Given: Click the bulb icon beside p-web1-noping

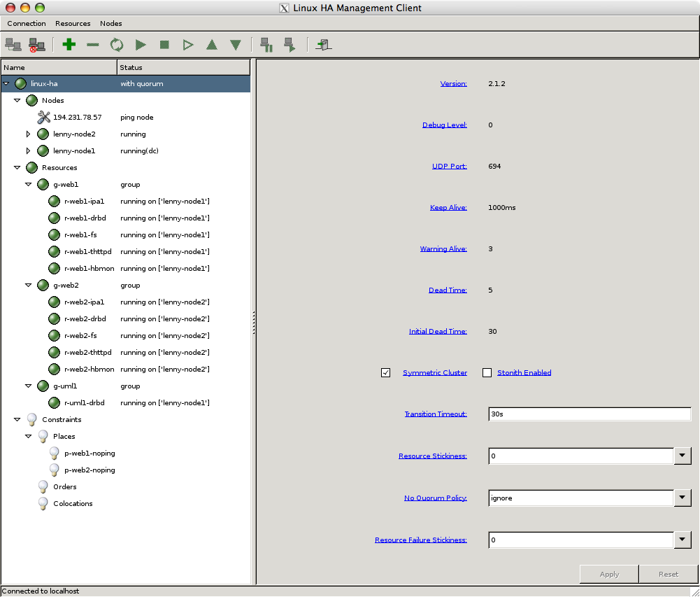Looking at the screenshot, I should [x=54, y=453].
